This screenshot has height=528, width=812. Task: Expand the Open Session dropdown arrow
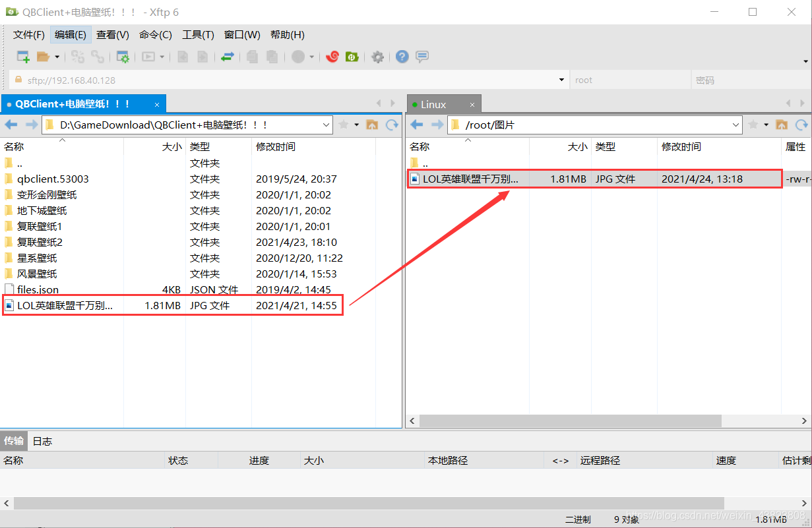point(57,57)
